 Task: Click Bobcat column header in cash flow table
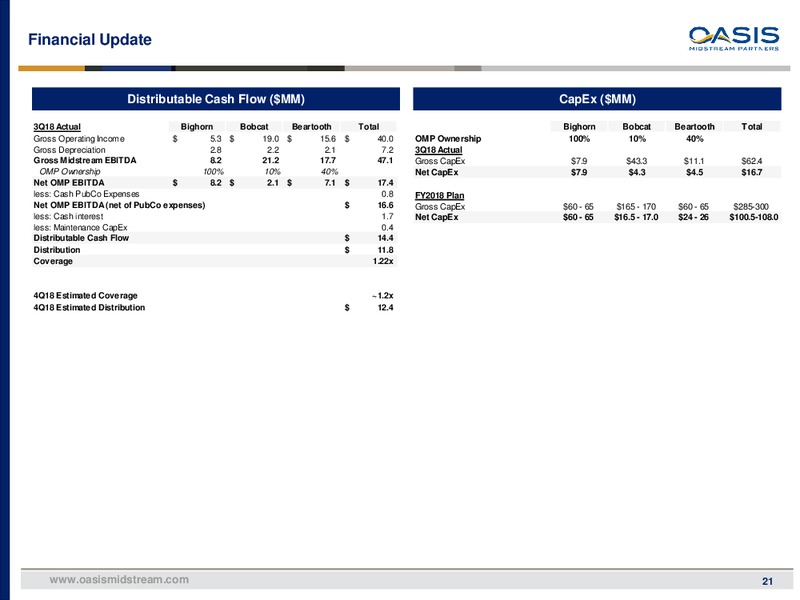point(254,127)
